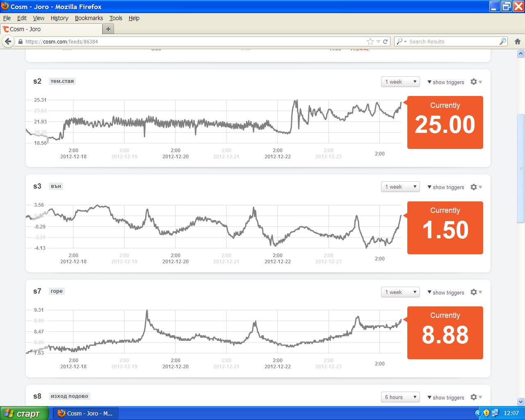Open the 1 week dropdown for s7
This screenshot has width=525, height=420.
point(400,292)
